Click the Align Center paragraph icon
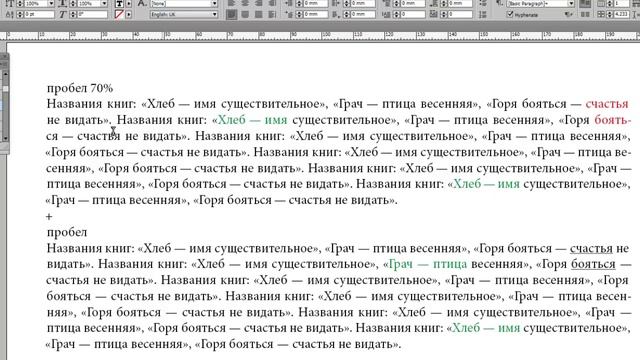The image size is (640, 360). click(245, 3)
